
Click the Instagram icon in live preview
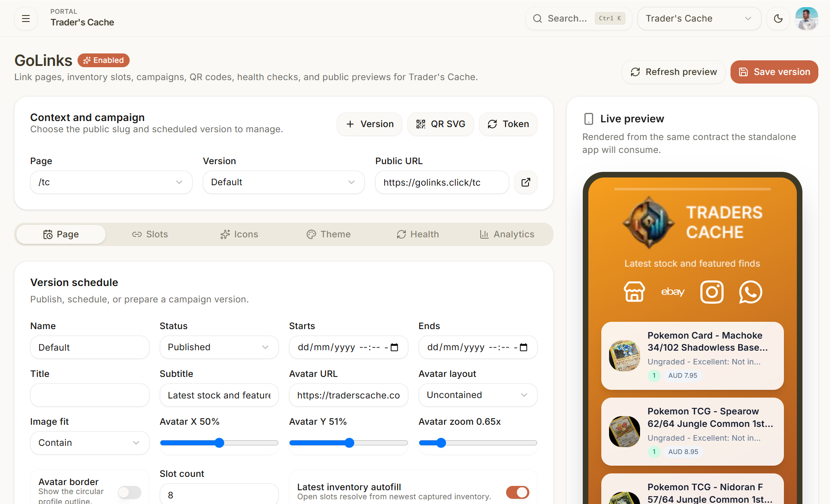tap(712, 292)
